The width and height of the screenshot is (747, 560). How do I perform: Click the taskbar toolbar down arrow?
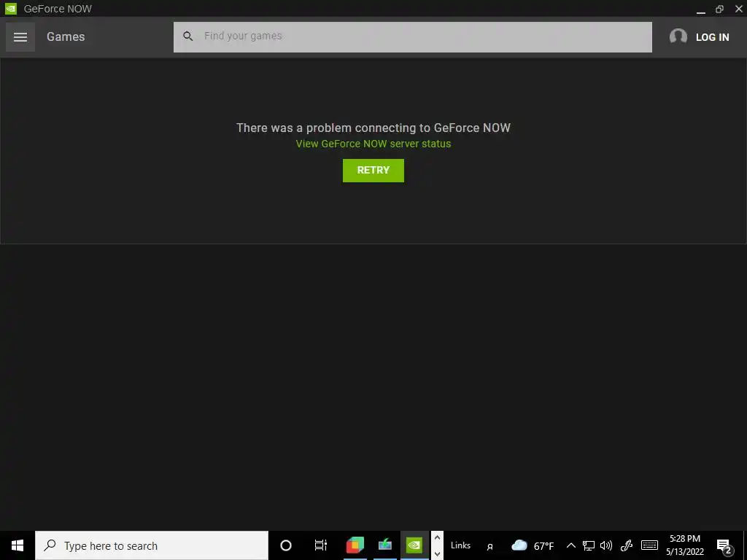(x=437, y=554)
